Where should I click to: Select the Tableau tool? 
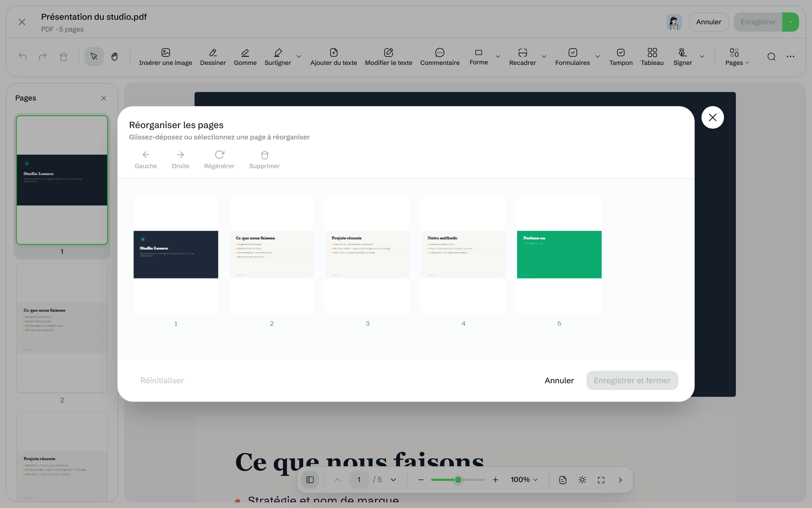652,57
